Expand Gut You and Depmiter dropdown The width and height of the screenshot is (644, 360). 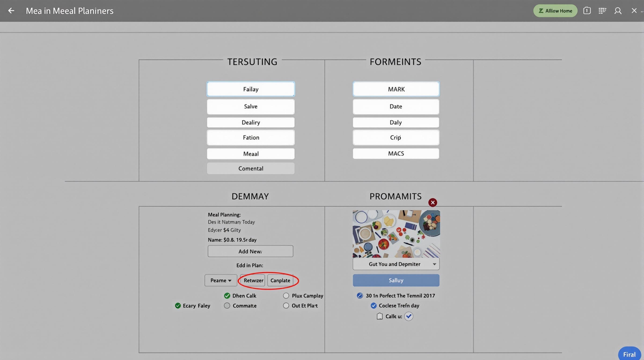pos(396,264)
